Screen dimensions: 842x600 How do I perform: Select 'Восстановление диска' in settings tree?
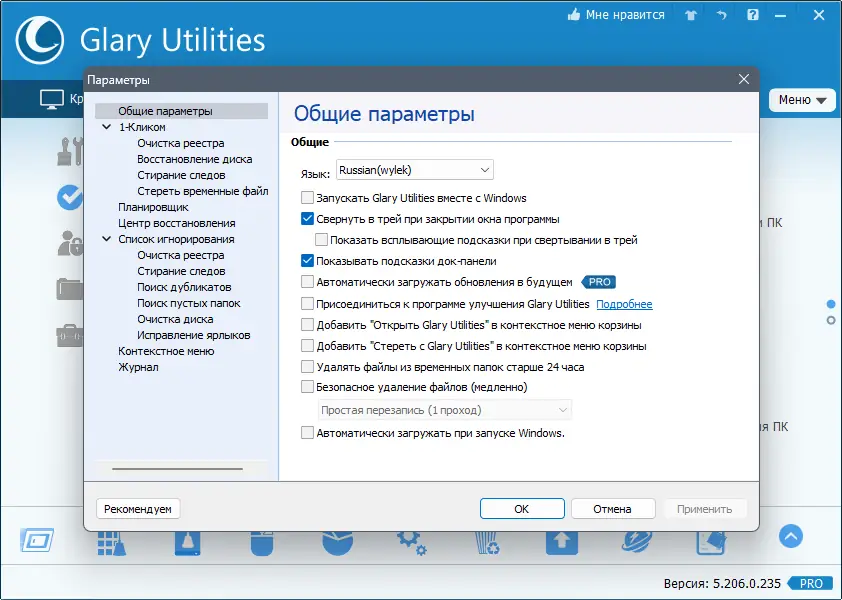[x=194, y=160]
